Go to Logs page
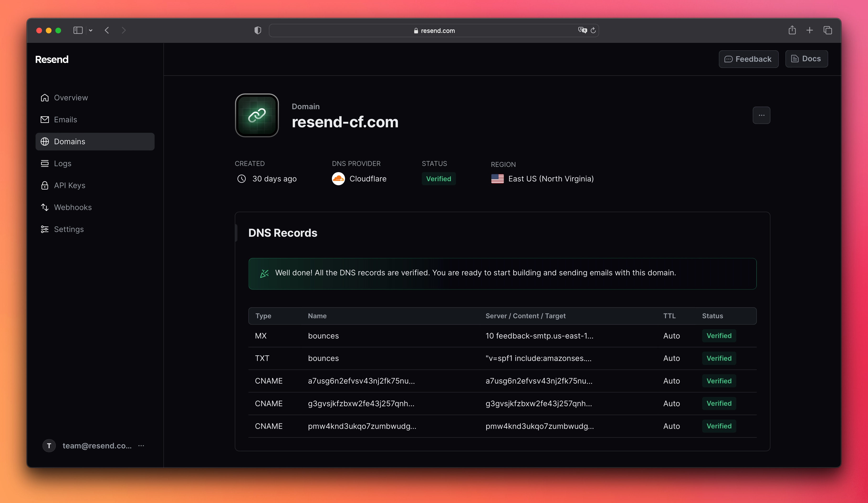This screenshot has height=503, width=868. point(95,164)
